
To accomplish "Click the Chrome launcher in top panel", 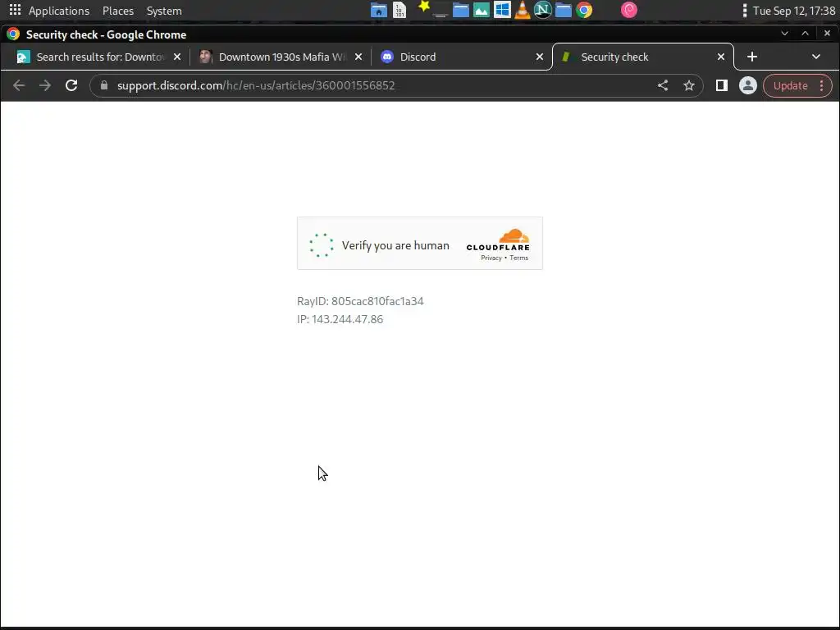I will point(584,10).
